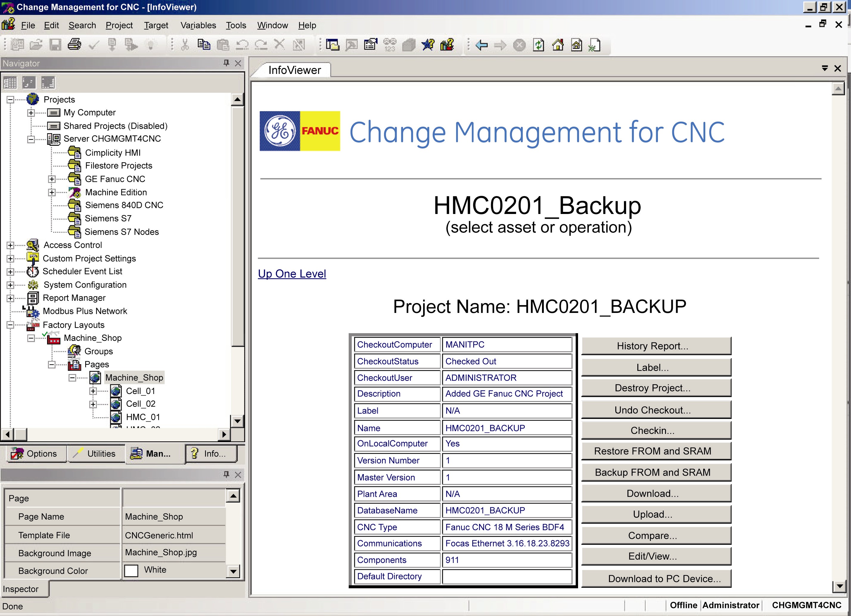Click the star with question mark icon
Viewport: 851px width, 616px height.
click(428, 45)
